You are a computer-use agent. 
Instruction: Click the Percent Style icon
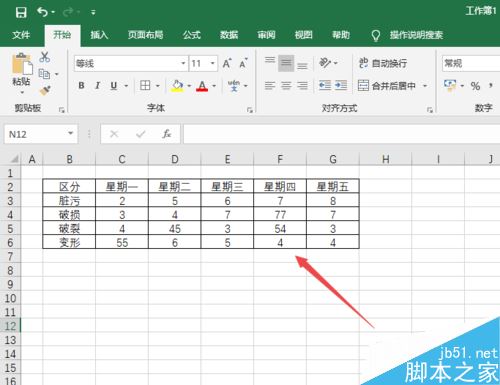[475, 86]
